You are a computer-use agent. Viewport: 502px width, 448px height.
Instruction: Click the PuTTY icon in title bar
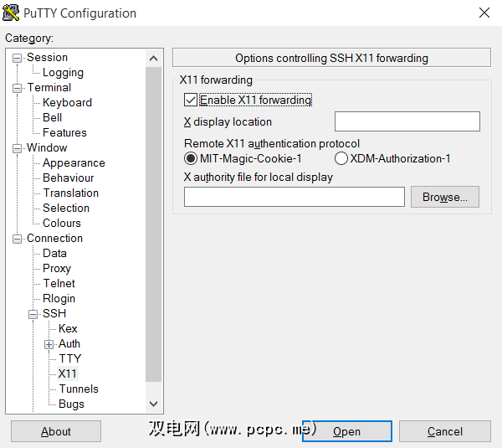coord(11,13)
